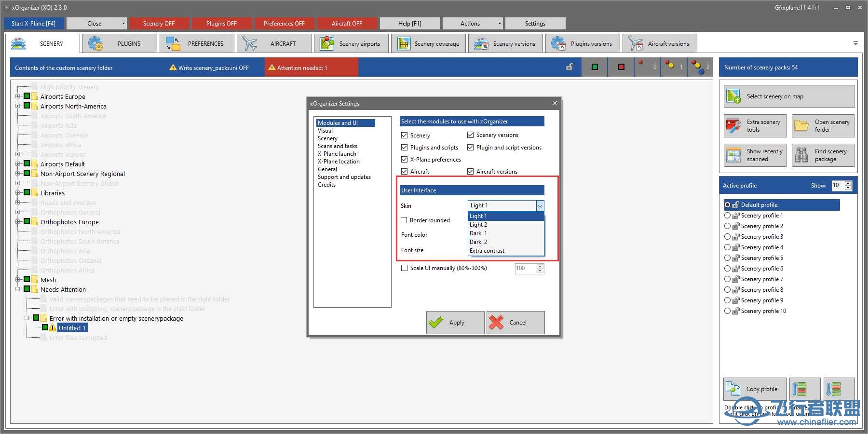The width and height of the screenshot is (868, 434).
Task: Toggle the Scenery versions checkbox
Action: [471, 135]
